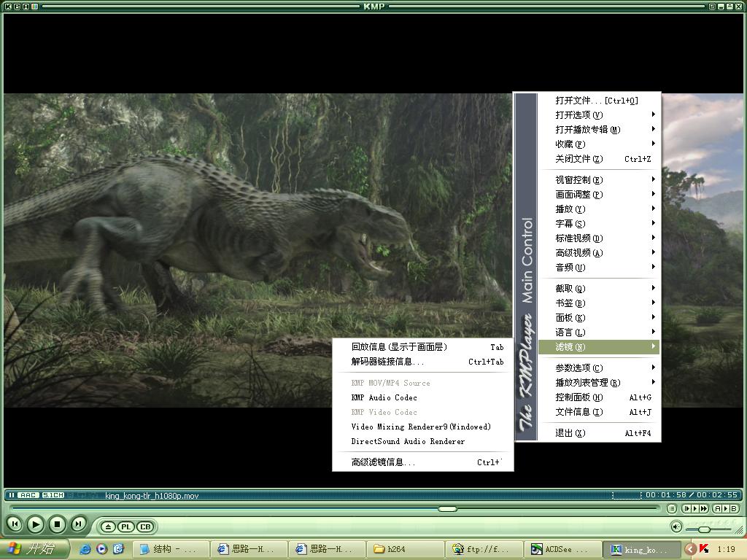747x560 pixels.
Task: Click the red K antivirus tray icon
Action: pyautogui.click(x=704, y=550)
